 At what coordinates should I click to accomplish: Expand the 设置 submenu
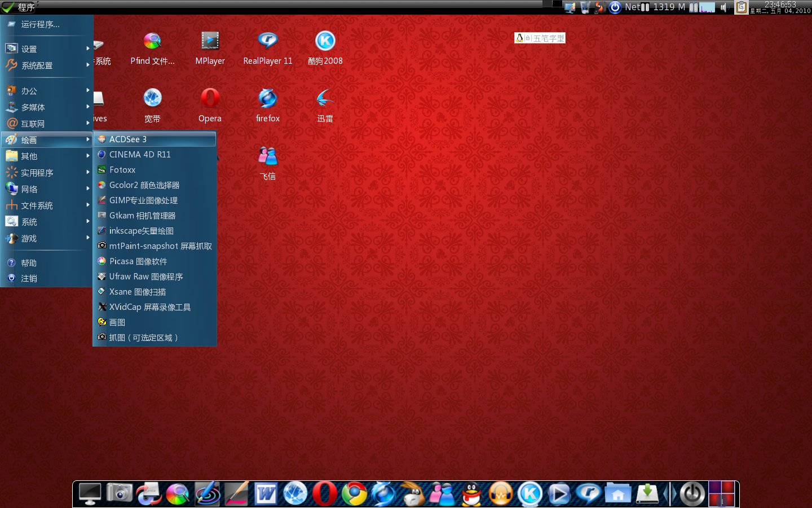47,49
